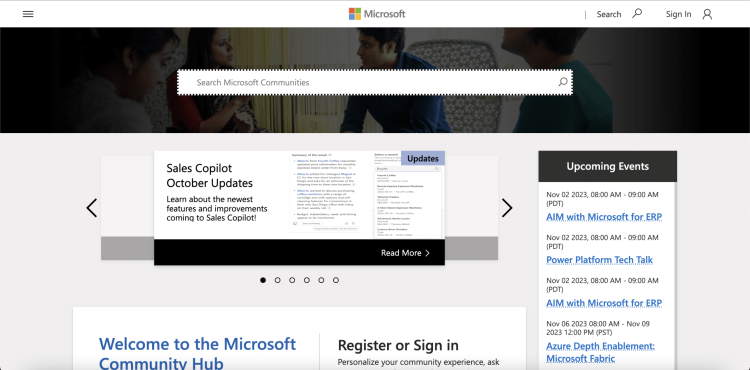The height and width of the screenshot is (370, 750).
Task: Click the magnifier icon in Communities search
Action: pos(563,82)
